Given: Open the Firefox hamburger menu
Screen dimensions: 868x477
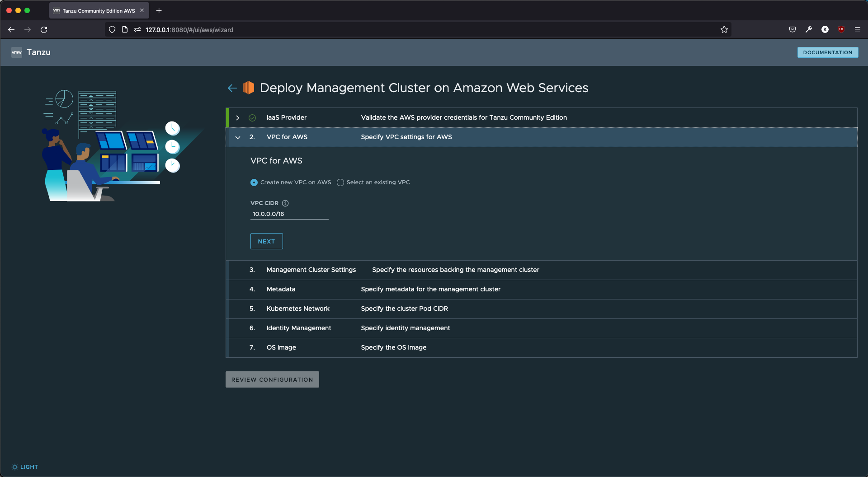Looking at the screenshot, I should tap(858, 30).
